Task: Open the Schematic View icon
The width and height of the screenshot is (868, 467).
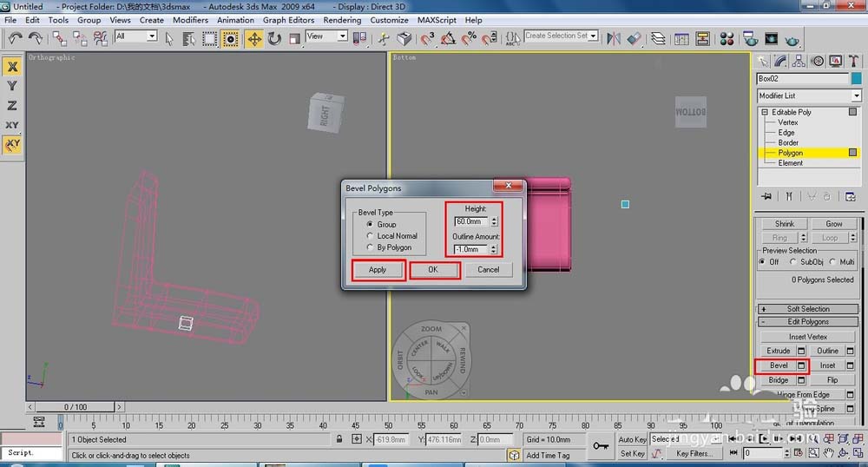Action: click(702, 38)
